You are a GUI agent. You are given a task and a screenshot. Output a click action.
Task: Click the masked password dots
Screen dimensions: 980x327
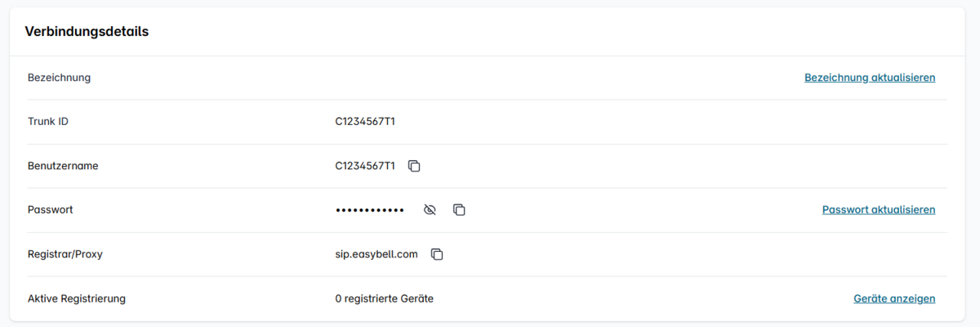(370, 210)
